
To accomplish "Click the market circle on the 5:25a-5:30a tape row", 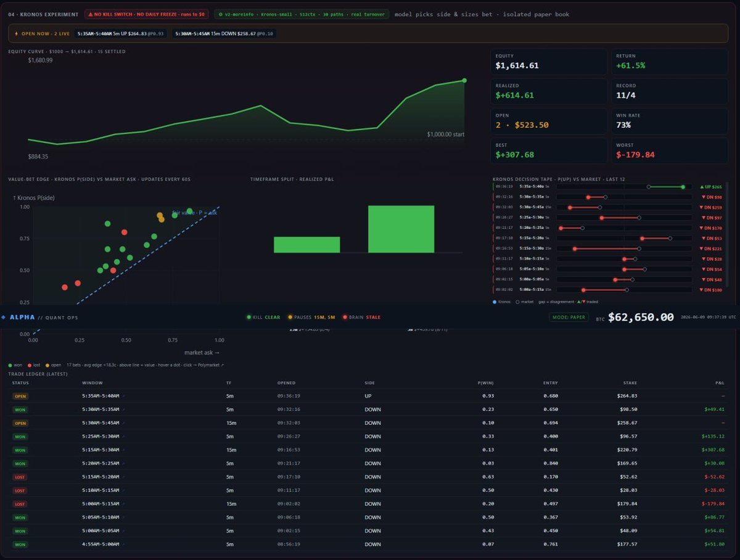I will click(639, 217).
